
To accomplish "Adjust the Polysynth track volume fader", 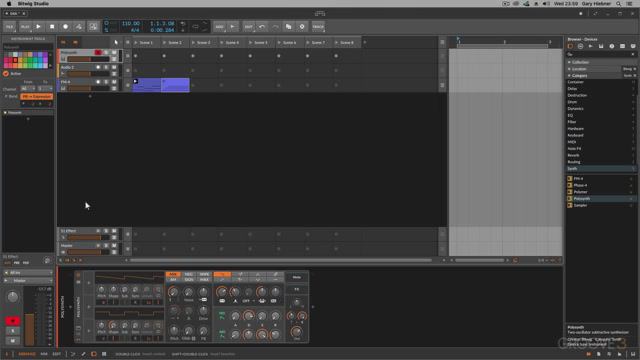I will pos(88,59).
